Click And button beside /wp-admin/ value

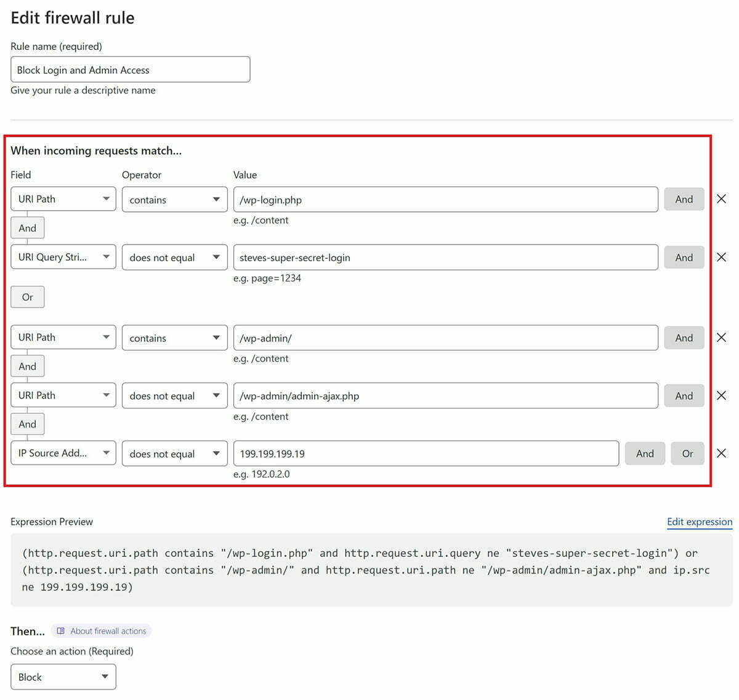coord(684,338)
